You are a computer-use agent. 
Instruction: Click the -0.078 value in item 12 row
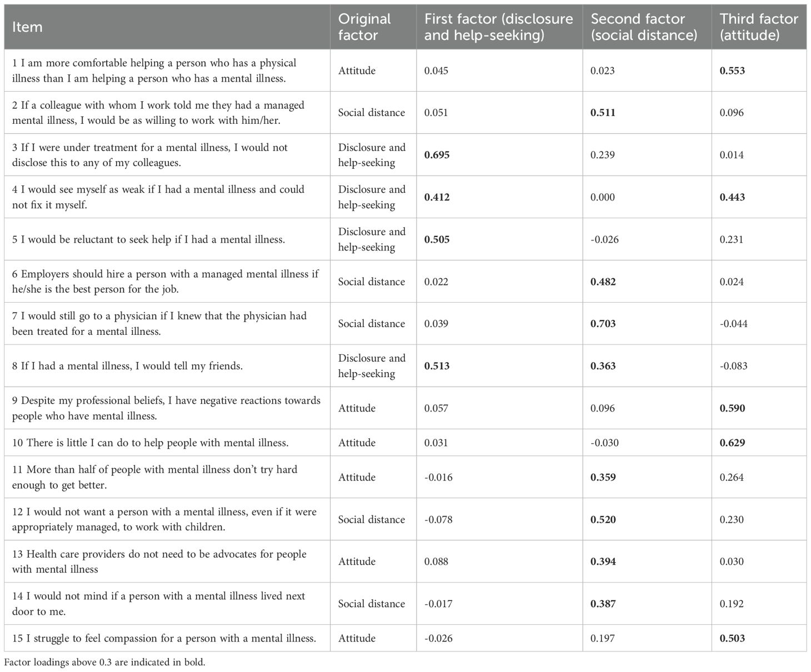click(x=438, y=519)
